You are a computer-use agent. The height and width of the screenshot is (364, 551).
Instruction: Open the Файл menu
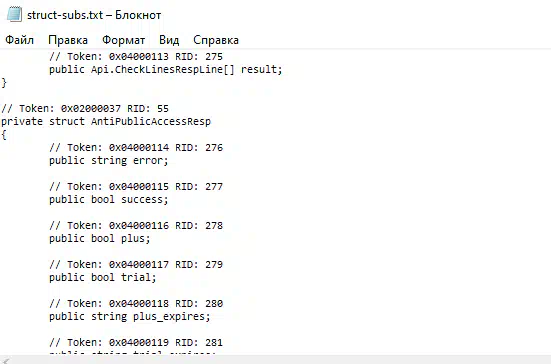[20, 40]
